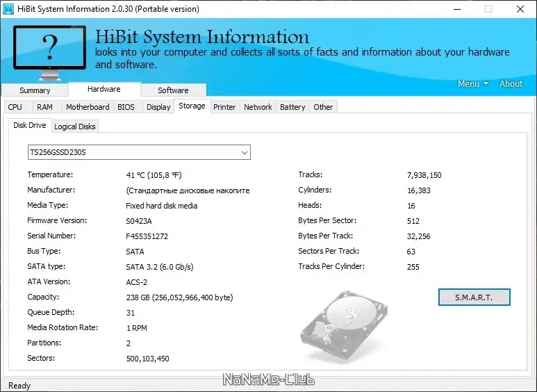Switch to the Software tab

point(173,90)
